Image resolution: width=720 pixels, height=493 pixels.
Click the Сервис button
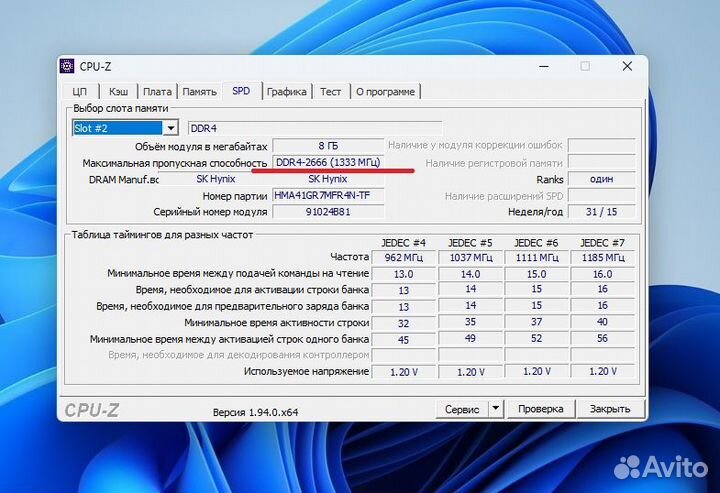point(461,409)
